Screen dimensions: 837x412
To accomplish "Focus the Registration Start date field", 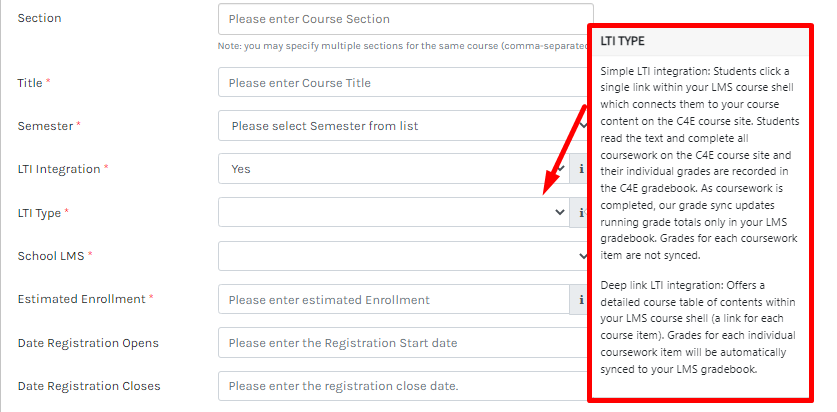I will tap(400, 343).
